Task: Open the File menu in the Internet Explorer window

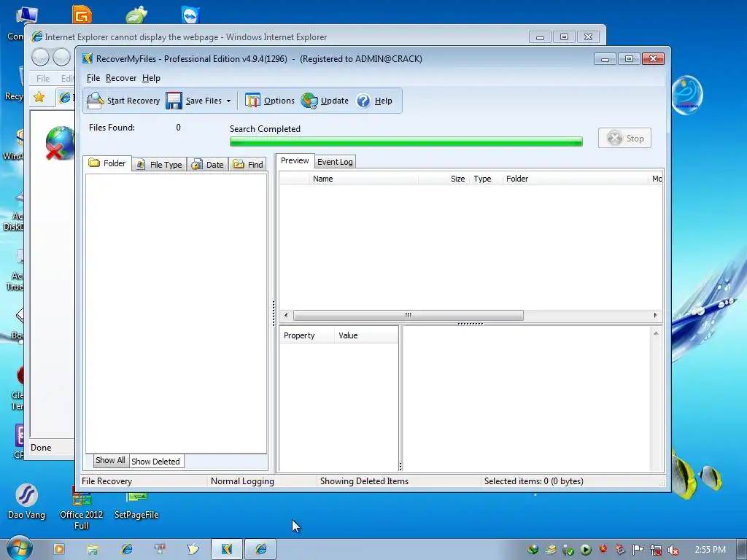Action: 43,78
